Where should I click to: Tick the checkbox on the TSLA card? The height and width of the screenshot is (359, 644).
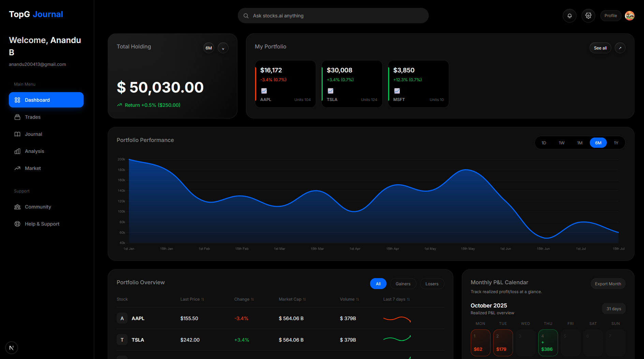click(x=331, y=91)
